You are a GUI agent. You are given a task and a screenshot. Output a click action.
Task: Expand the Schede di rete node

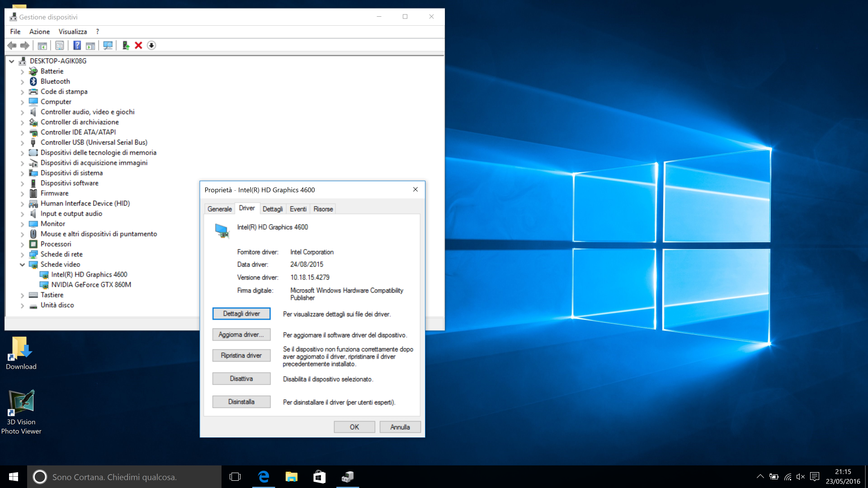pyautogui.click(x=22, y=254)
